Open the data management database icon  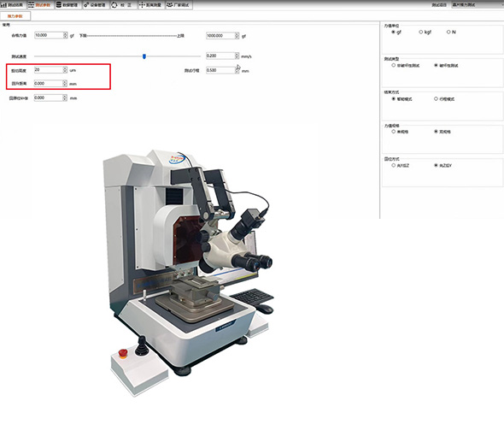(59, 5)
